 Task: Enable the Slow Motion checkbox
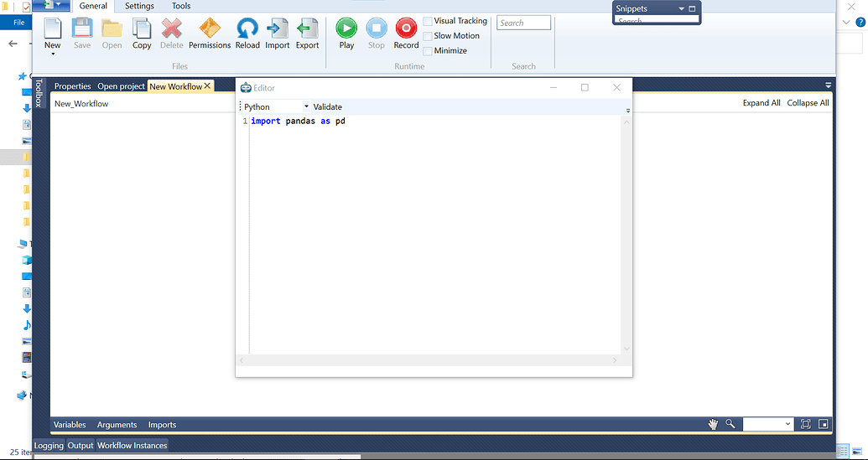point(428,36)
